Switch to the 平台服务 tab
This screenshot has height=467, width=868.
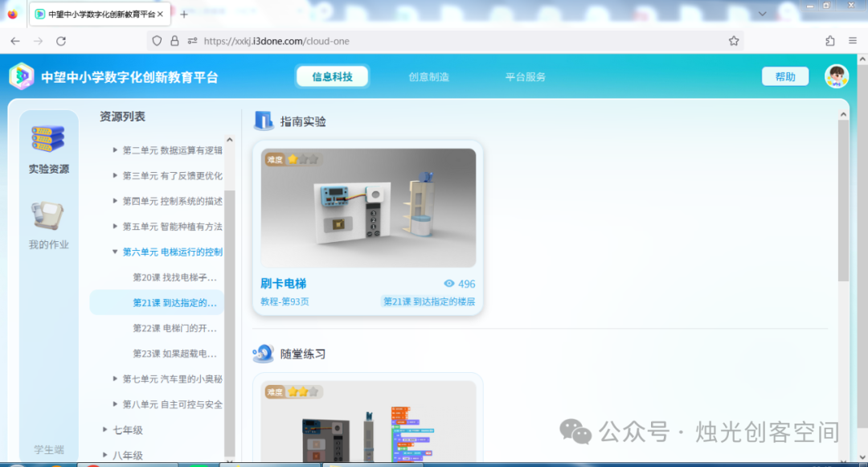tap(526, 77)
